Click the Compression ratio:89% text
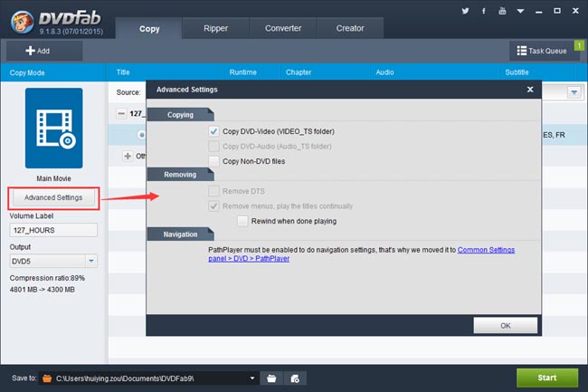 (x=47, y=278)
